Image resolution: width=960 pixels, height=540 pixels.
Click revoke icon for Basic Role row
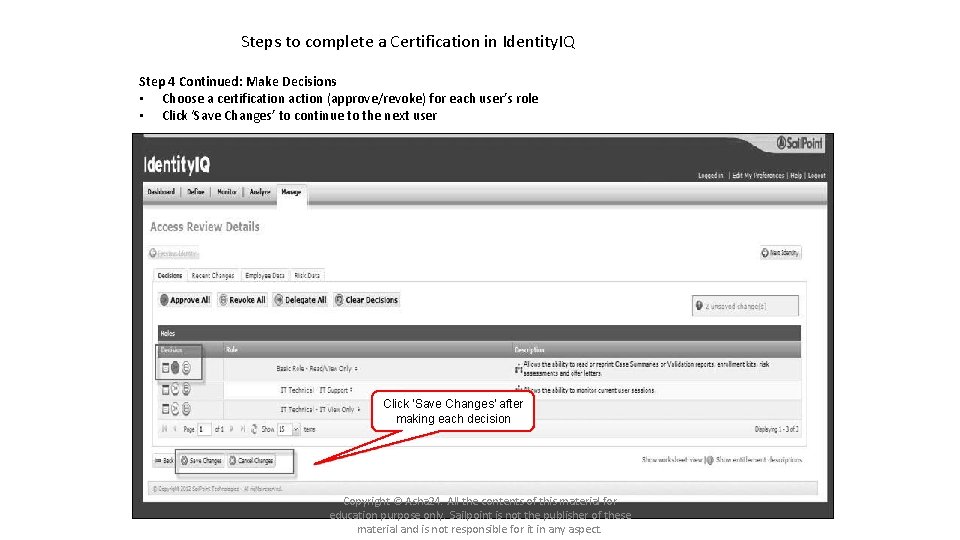[x=186, y=368]
